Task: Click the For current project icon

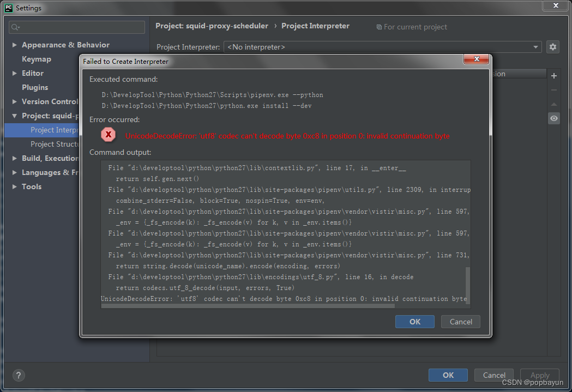Action: click(x=379, y=27)
